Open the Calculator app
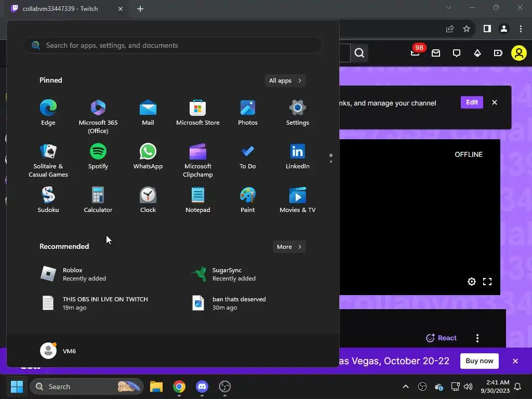The width and height of the screenshot is (532, 399). tap(98, 200)
